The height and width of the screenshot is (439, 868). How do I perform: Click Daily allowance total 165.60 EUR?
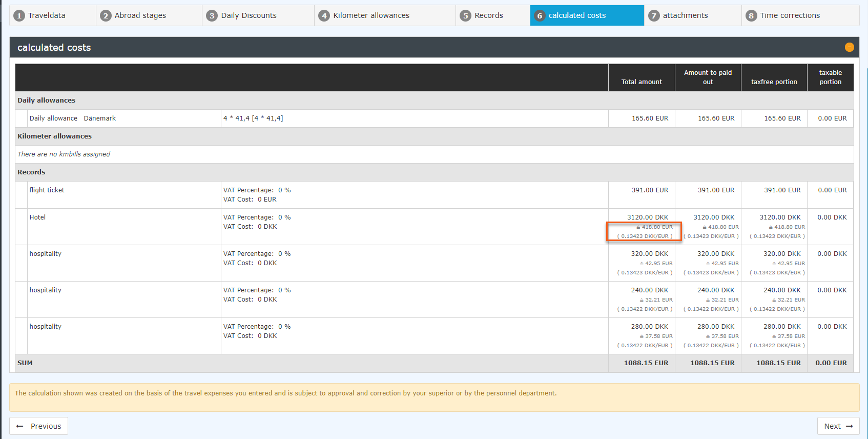(650, 118)
